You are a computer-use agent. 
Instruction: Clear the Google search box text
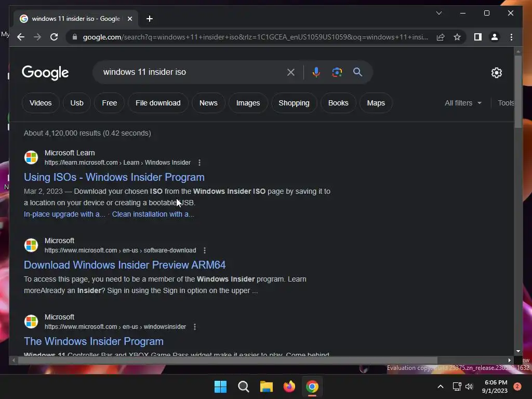[291, 72]
